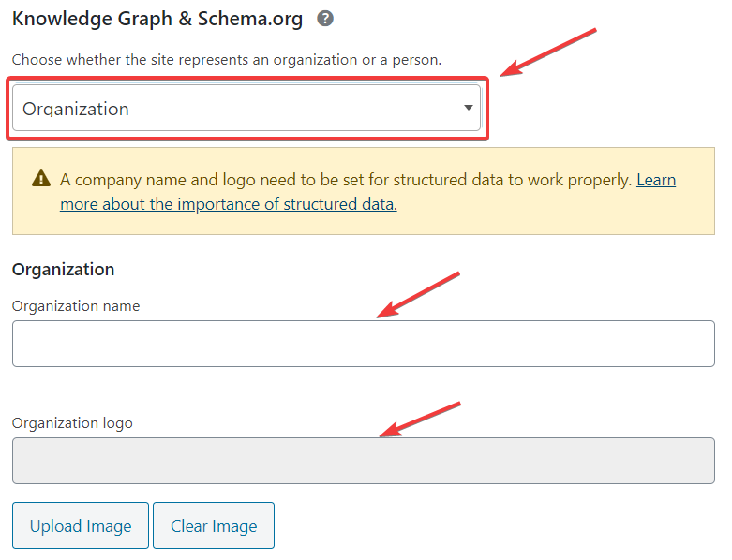The height and width of the screenshot is (560, 732).
Task: Click the dropdown caret arrow icon
Action: pos(468,108)
